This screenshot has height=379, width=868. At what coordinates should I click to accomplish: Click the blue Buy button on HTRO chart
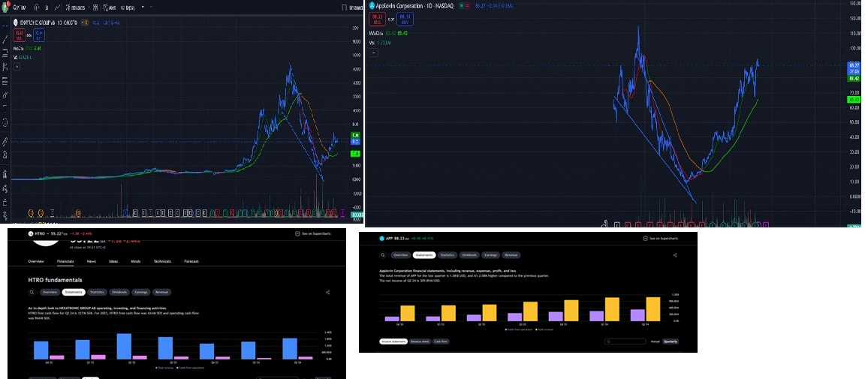click(39, 35)
